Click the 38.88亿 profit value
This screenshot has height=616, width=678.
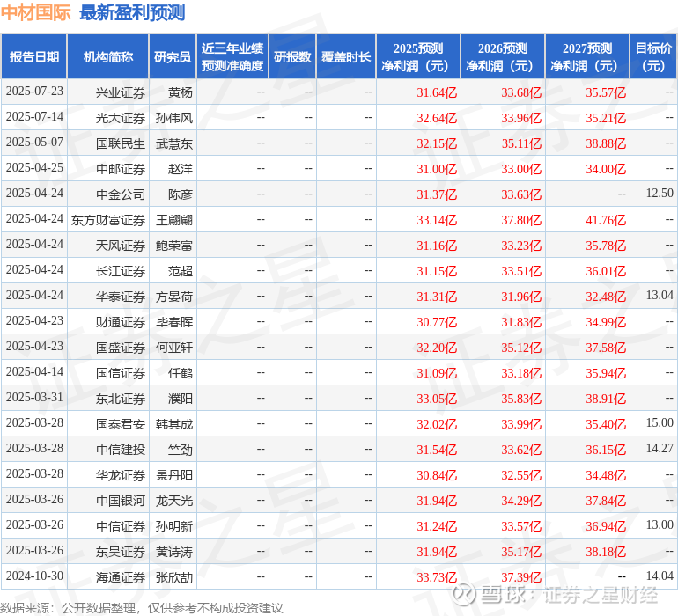(606, 143)
